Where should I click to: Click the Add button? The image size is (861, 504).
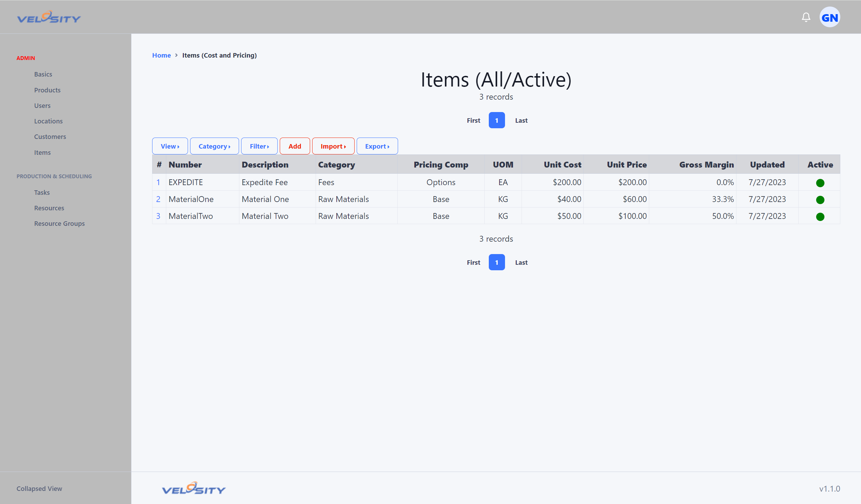click(295, 146)
